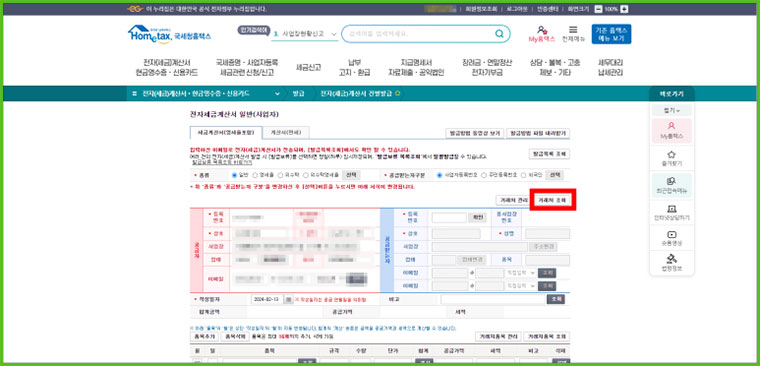Open My홈택스 icon in header
760x366 pixels.
tap(542, 34)
